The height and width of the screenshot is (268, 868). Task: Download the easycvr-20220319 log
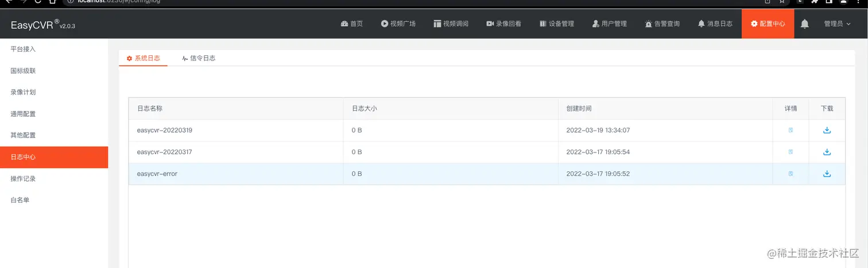pos(827,130)
